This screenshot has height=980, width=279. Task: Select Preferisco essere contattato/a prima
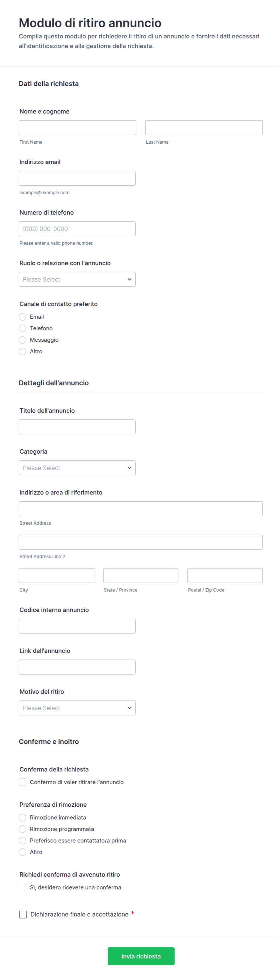pos(23,840)
